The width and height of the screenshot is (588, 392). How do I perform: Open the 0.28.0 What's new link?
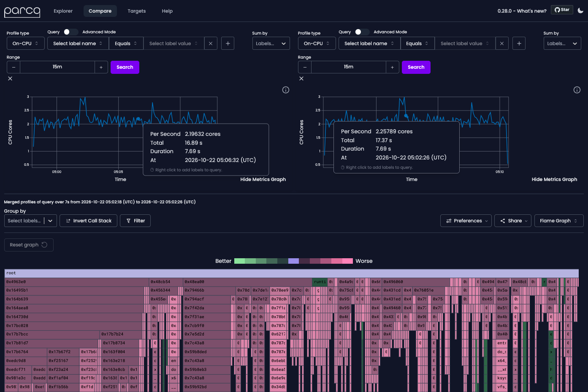[x=522, y=11]
